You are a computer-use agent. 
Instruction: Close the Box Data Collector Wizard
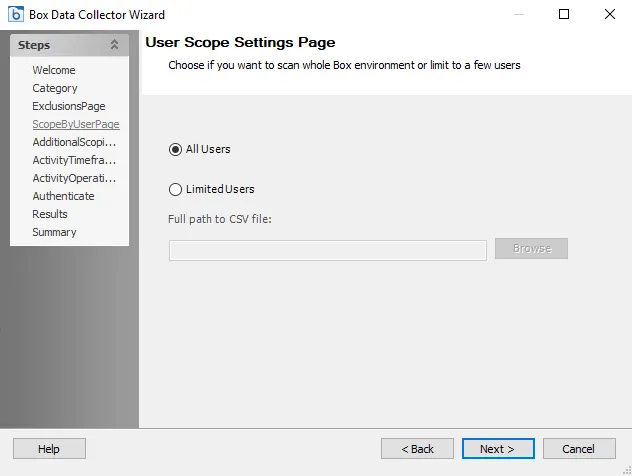click(610, 14)
